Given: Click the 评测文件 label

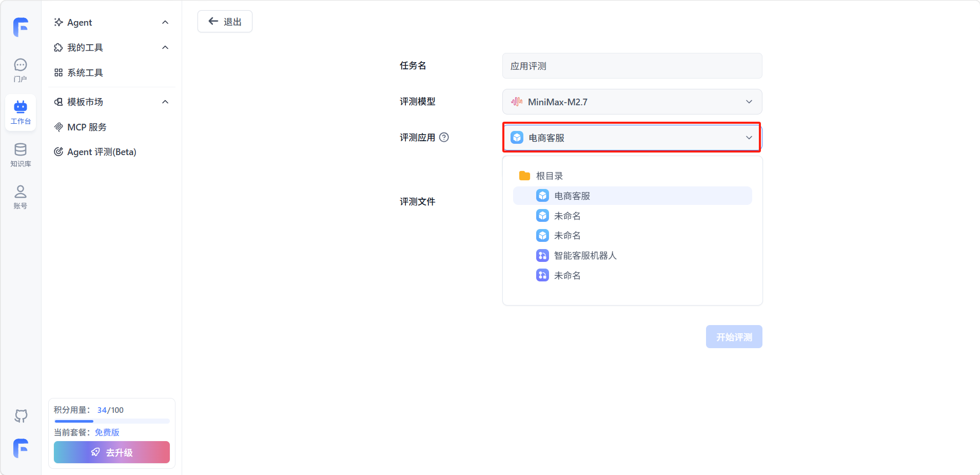Looking at the screenshot, I should [x=417, y=201].
